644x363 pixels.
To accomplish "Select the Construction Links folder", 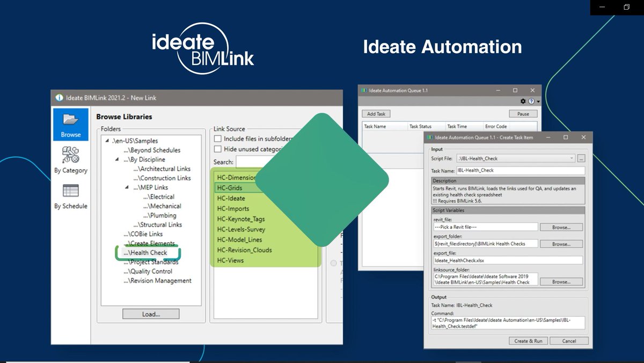I will click(x=162, y=178).
